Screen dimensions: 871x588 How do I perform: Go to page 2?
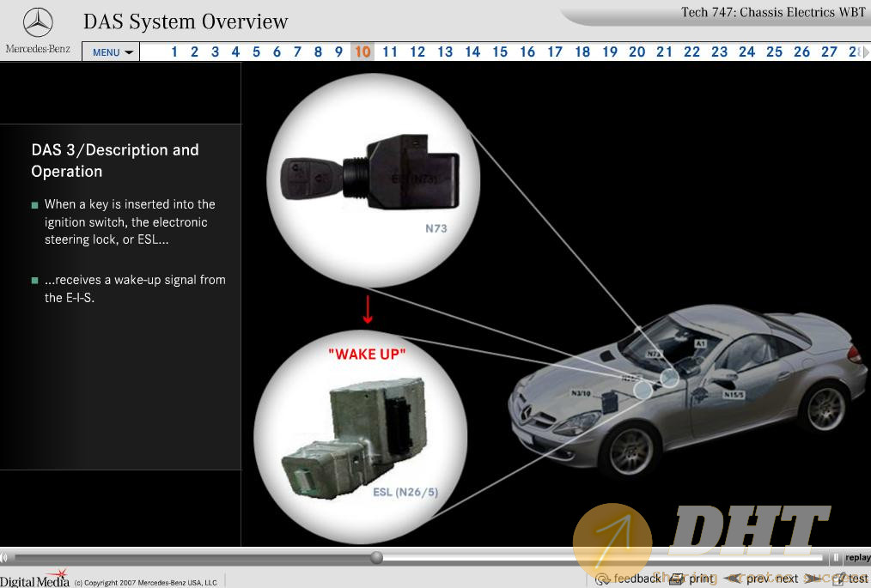[194, 52]
